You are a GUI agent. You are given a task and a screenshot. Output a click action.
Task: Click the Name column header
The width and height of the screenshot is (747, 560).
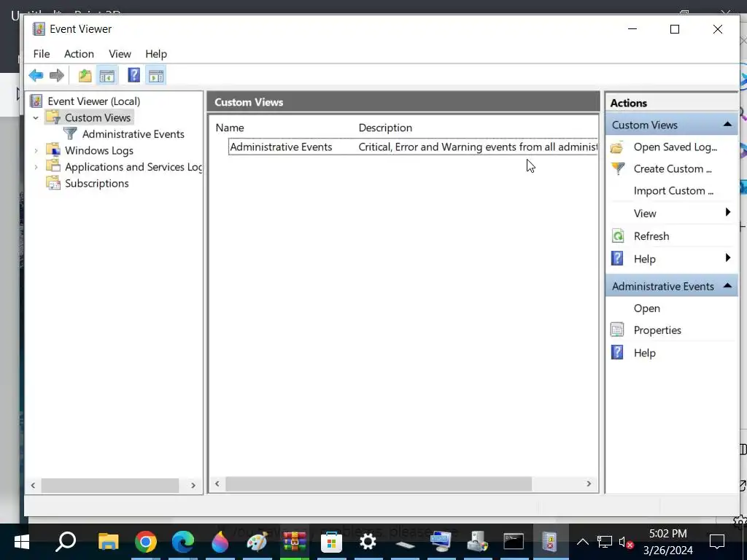pyautogui.click(x=230, y=128)
